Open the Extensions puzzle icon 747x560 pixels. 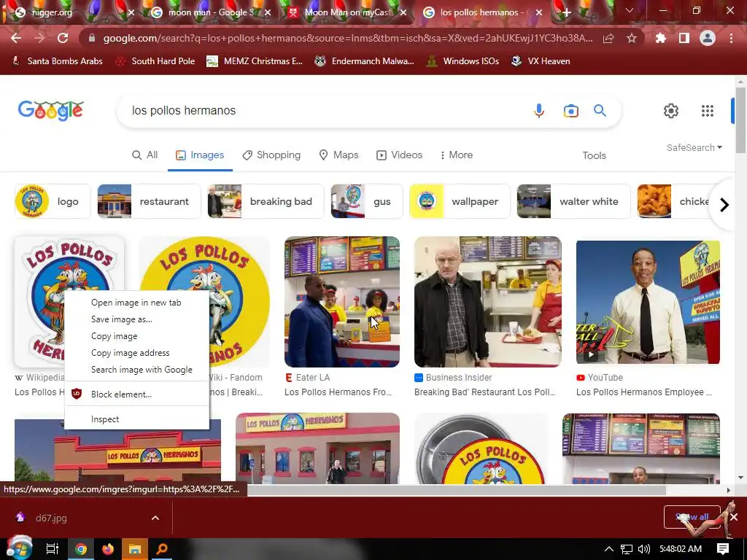tap(661, 38)
